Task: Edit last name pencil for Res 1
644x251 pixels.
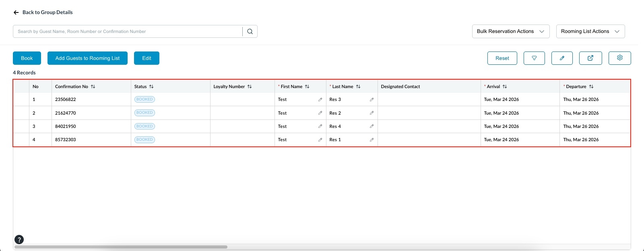Action: (x=372, y=140)
